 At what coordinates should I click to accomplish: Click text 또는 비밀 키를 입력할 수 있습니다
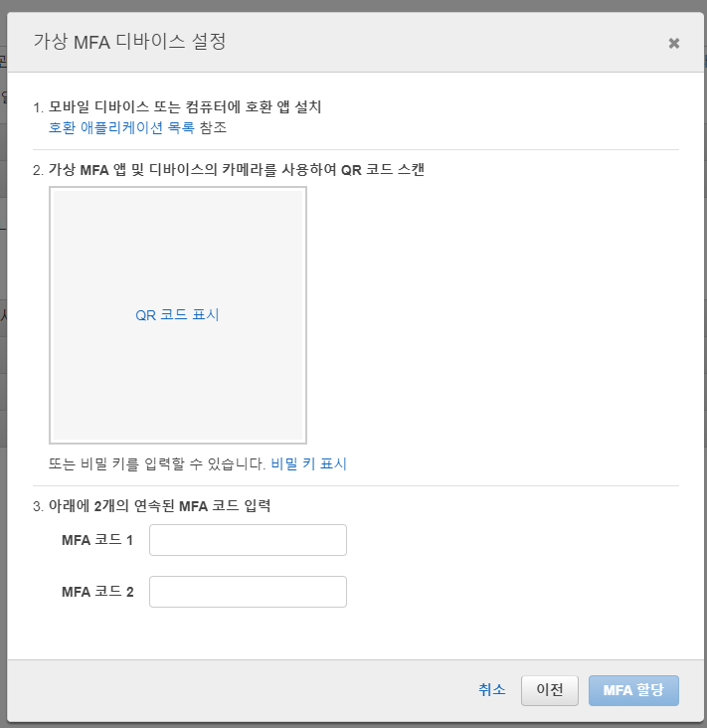157,463
